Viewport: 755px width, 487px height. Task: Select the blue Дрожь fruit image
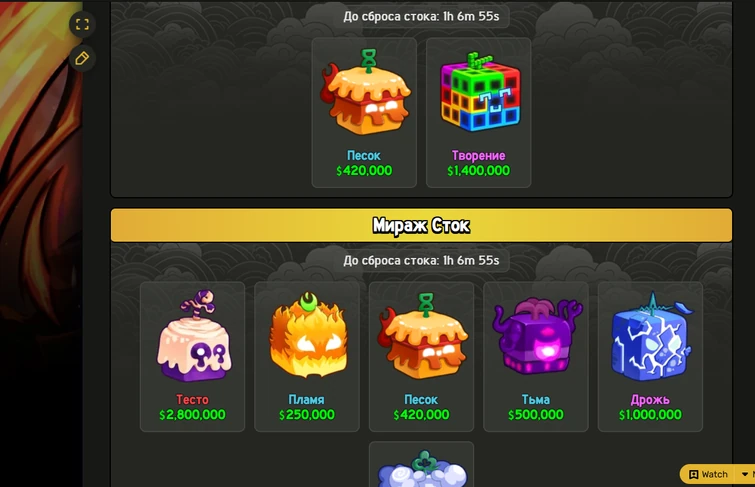[651, 336]
